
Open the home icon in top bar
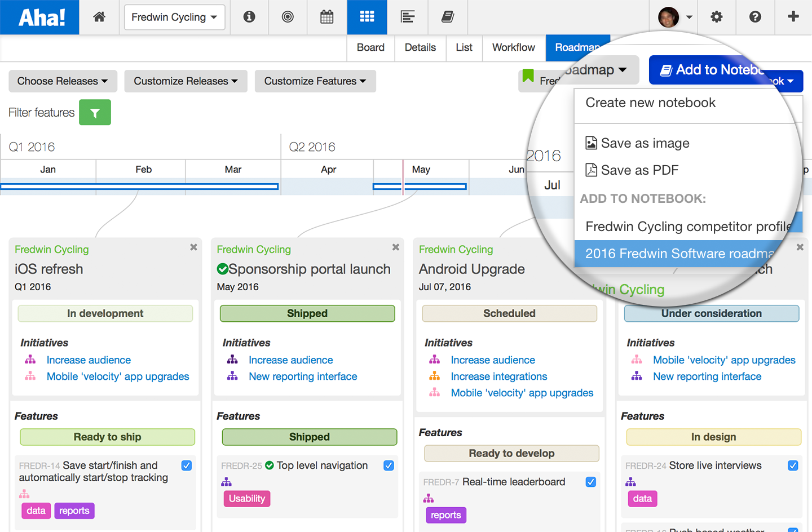pyautogui.click(x=99, y=17)
